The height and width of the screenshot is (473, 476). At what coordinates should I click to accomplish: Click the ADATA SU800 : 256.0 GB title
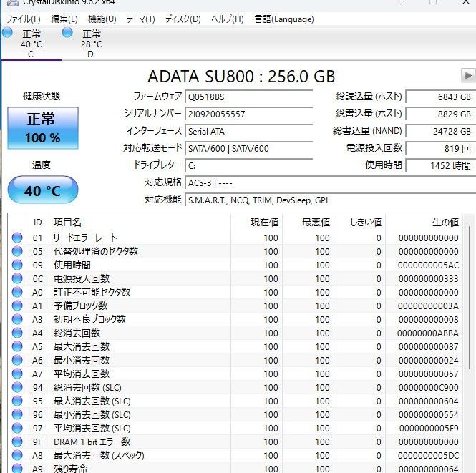coord(241,76)
